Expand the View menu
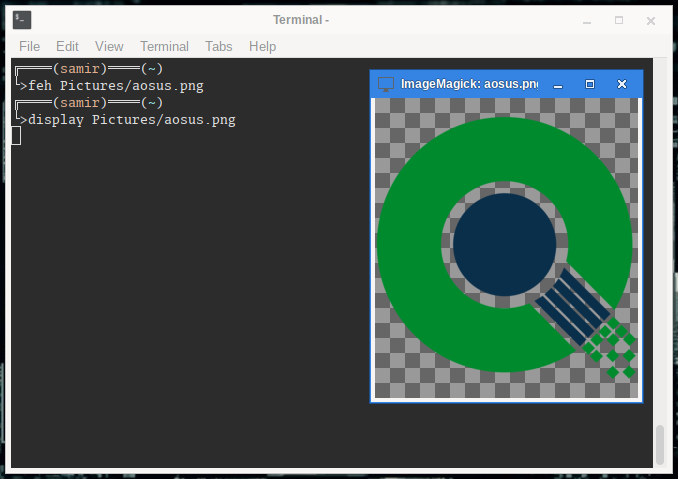This screenshot has width=678, height=479. click(x=109, y=46)
